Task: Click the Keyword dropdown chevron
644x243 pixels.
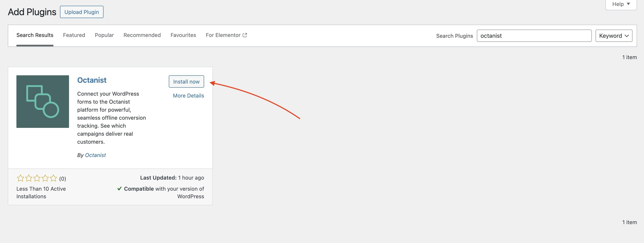Action: click(x=627, y=36)
